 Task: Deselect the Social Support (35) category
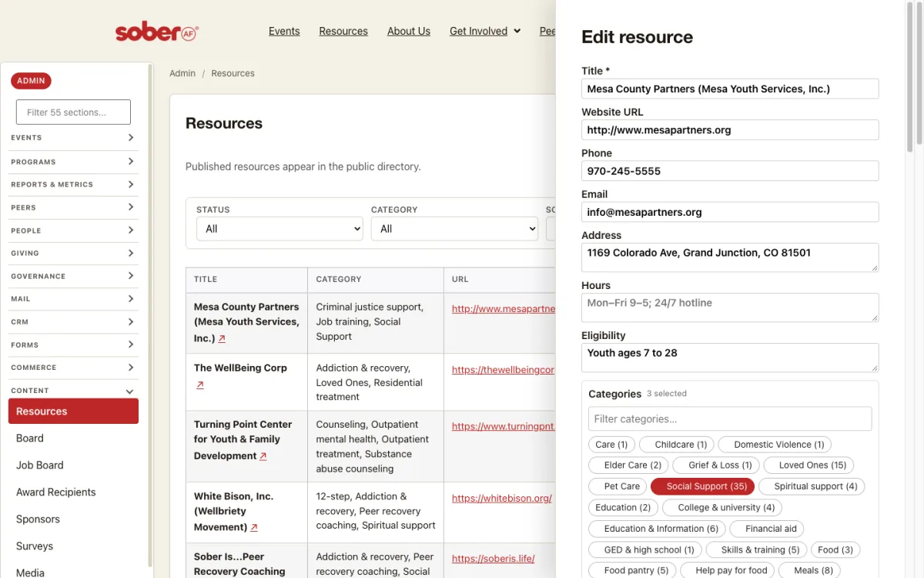click(x=702, y=486)
